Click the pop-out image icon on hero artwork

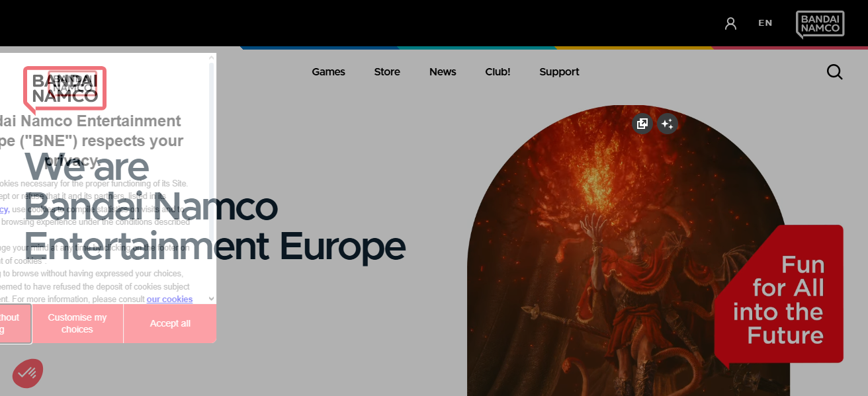[642, 124]
